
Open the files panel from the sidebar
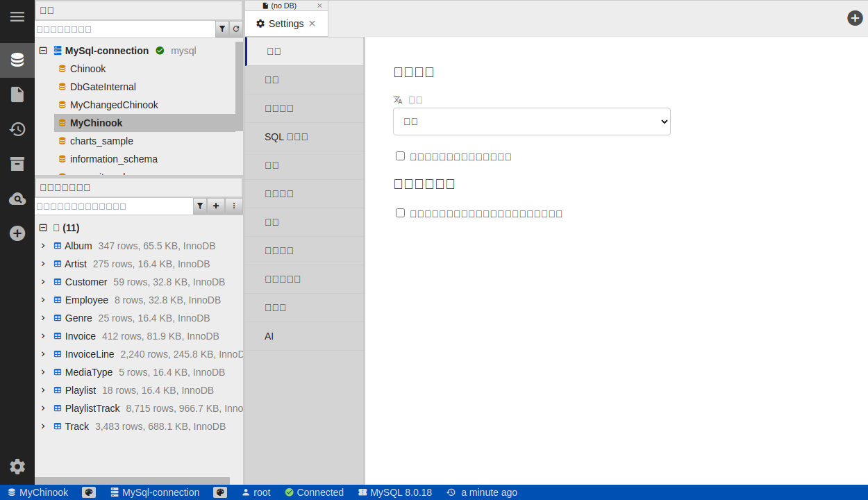pos(17,94)
